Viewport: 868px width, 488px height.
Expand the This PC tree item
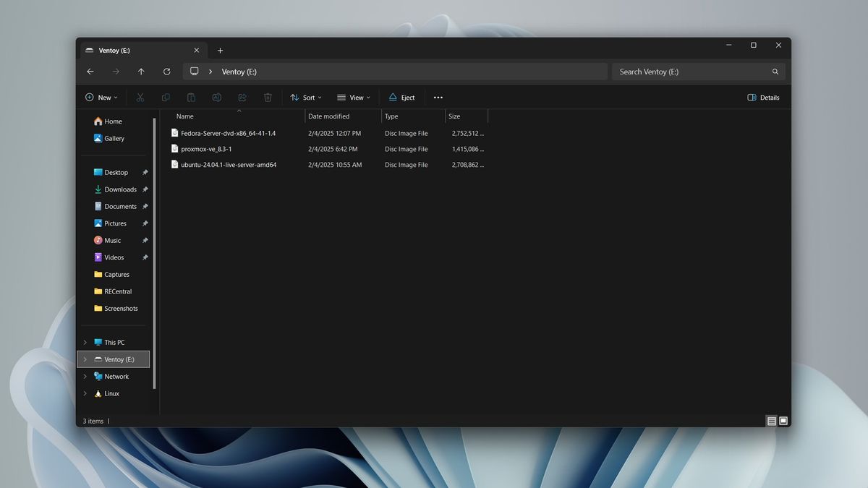[85, 342]
